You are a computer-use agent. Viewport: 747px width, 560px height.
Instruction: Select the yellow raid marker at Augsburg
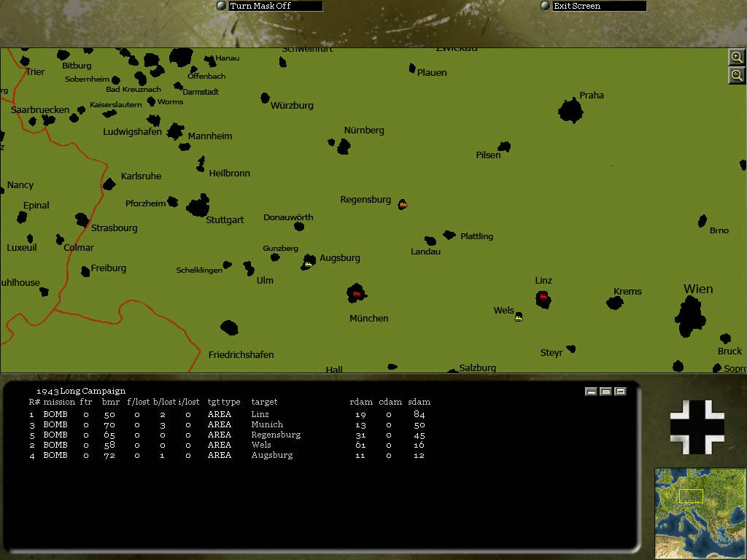308,264
